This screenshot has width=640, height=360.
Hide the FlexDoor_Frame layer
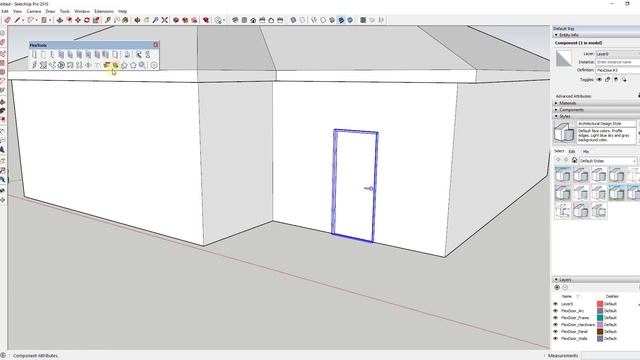(x=556, y=318)
